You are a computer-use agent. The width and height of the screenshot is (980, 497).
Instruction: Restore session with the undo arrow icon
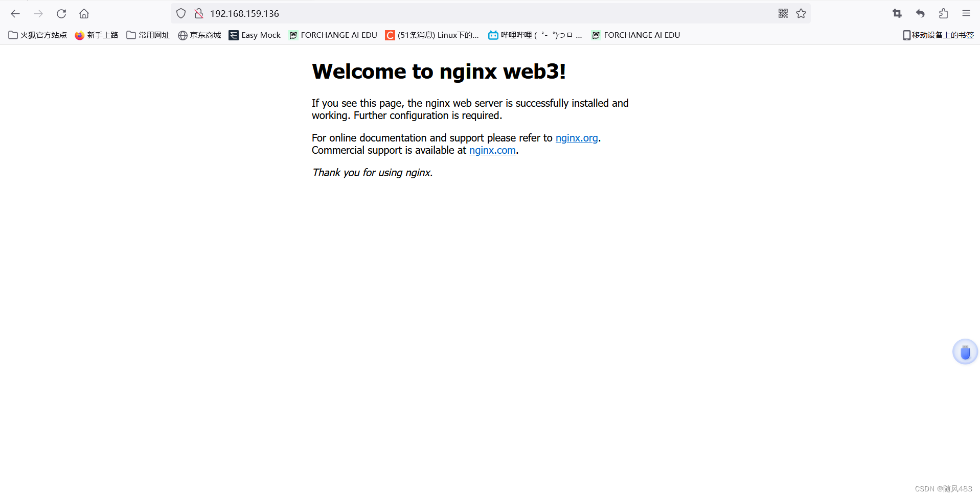pos(920,14)
